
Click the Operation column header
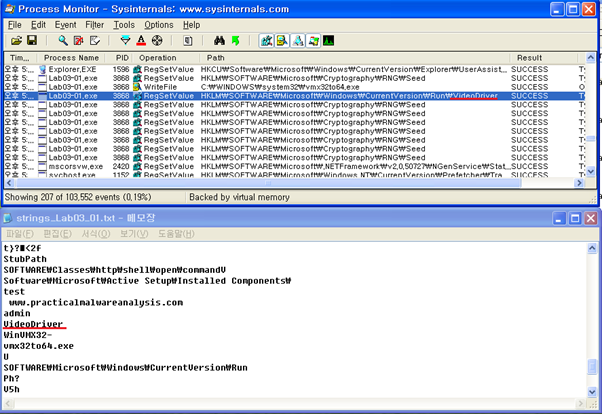[x=165, y=58]
